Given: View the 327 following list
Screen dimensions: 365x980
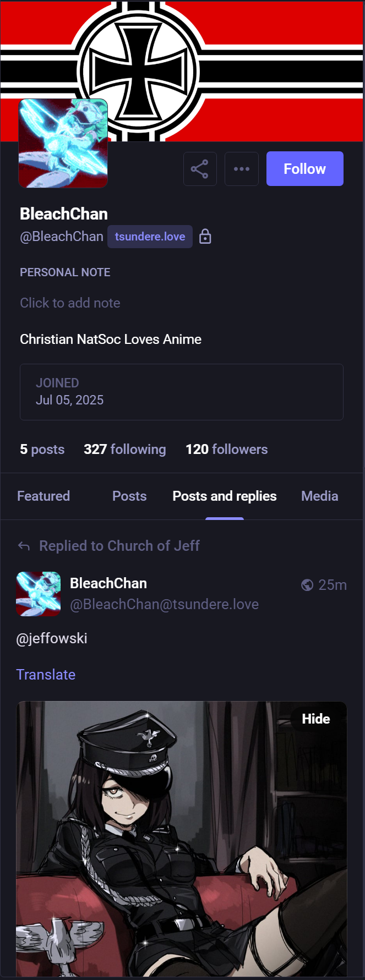Looking at the screenshot, I should 124,450.
